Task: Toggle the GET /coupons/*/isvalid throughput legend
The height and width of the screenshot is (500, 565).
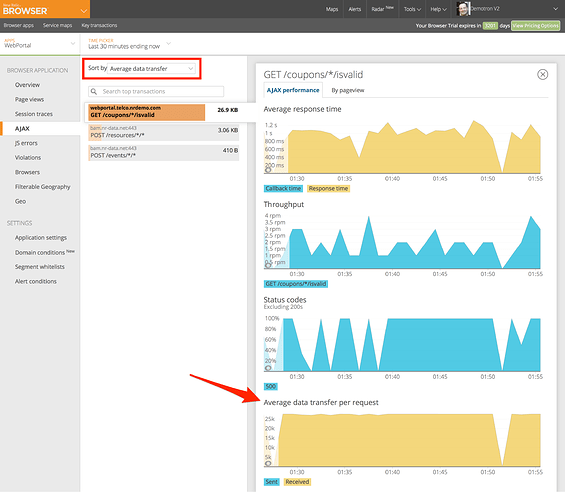Action: [296, 284]
